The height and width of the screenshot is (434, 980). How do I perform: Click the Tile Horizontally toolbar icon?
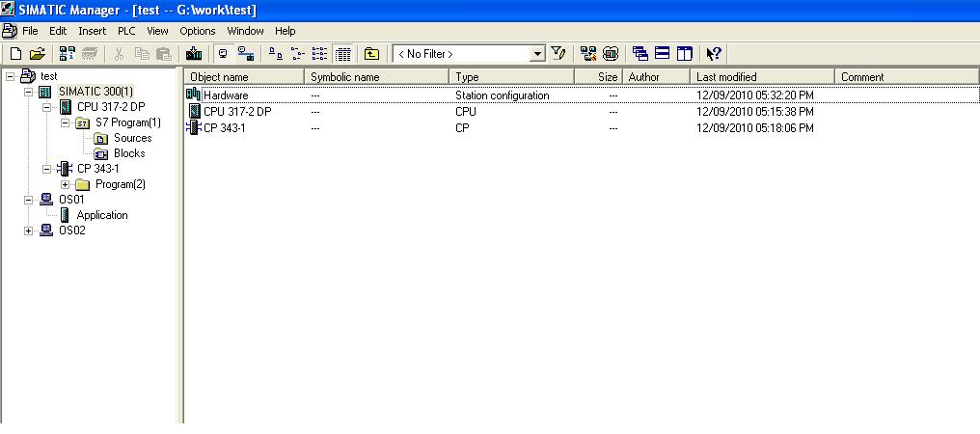pyautogui.click(x=662, y=54)
